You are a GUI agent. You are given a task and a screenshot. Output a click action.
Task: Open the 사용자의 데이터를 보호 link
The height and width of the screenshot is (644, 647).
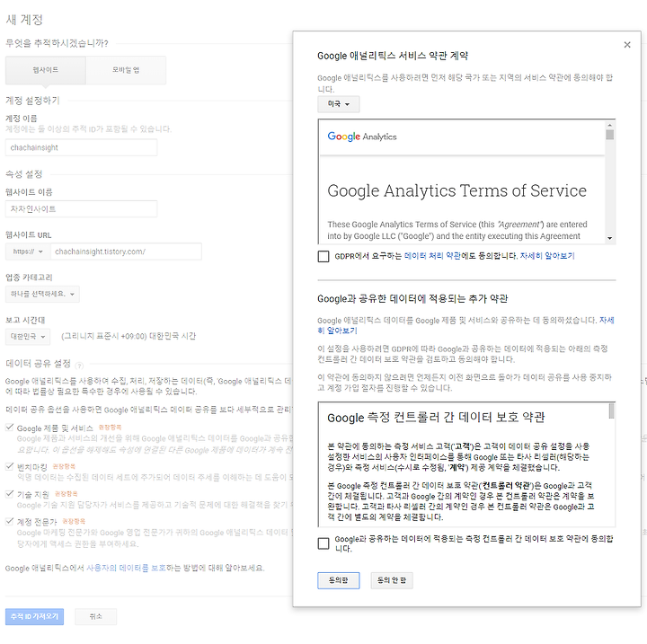pyautogui.click(x=126, y=568)
